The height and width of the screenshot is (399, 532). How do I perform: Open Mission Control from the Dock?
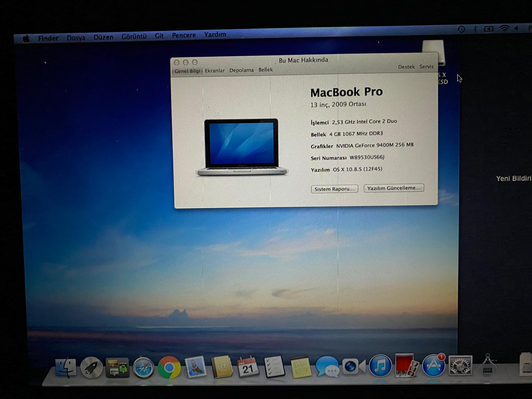(x=117, y=368)
